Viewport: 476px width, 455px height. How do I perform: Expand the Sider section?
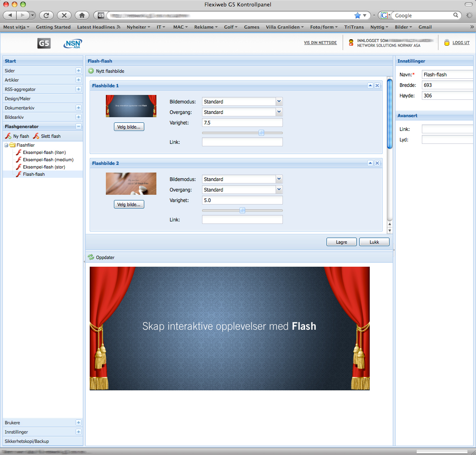[78, 71]
